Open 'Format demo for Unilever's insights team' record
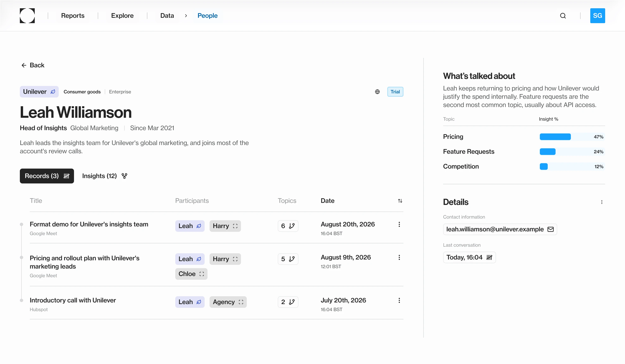 coord(89,224)
